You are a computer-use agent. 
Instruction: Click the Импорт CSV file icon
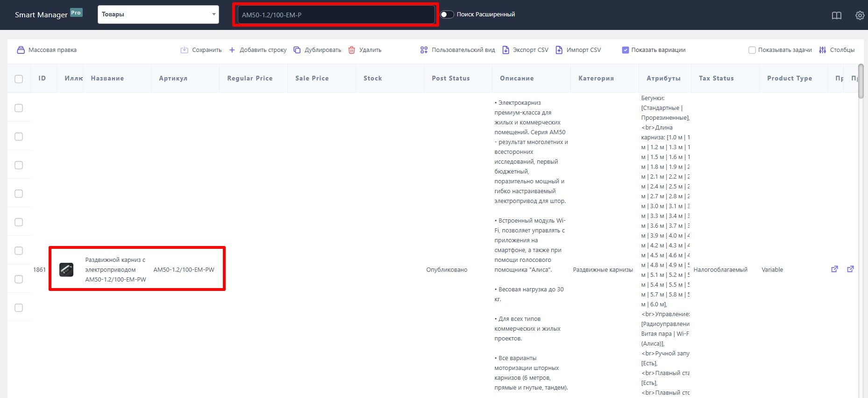click(x=559, y=50)
